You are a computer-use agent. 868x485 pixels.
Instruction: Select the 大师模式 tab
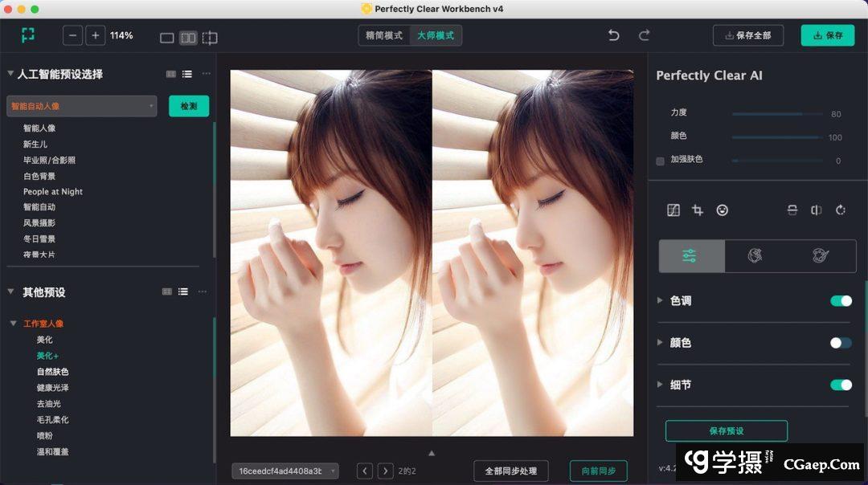point(436,35)
